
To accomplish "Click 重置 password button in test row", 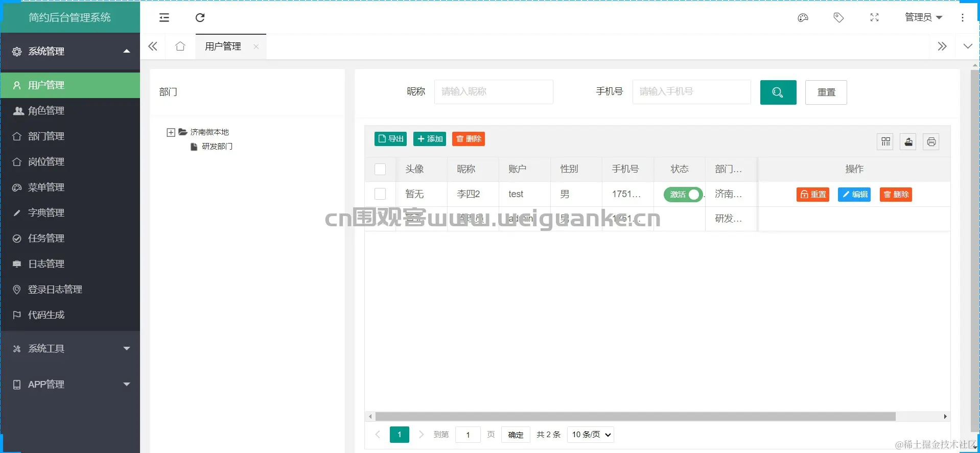I will [x=813, y=195].
